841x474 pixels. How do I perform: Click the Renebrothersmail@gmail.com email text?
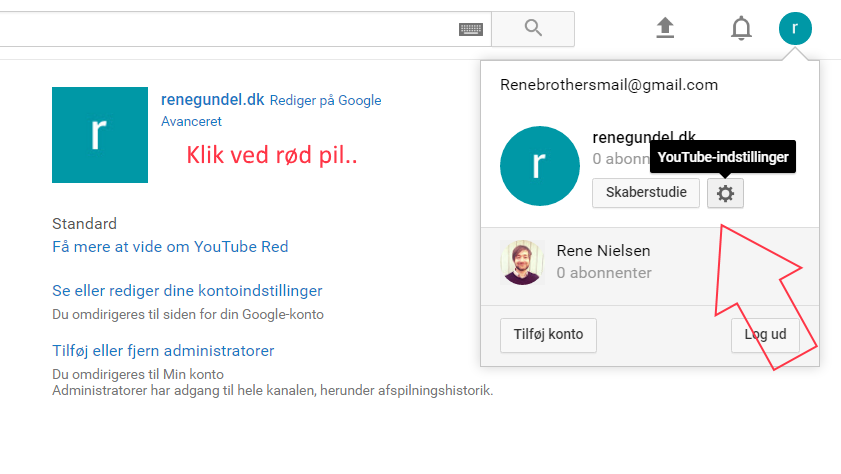pyautogui.click(x=609, y=85)
